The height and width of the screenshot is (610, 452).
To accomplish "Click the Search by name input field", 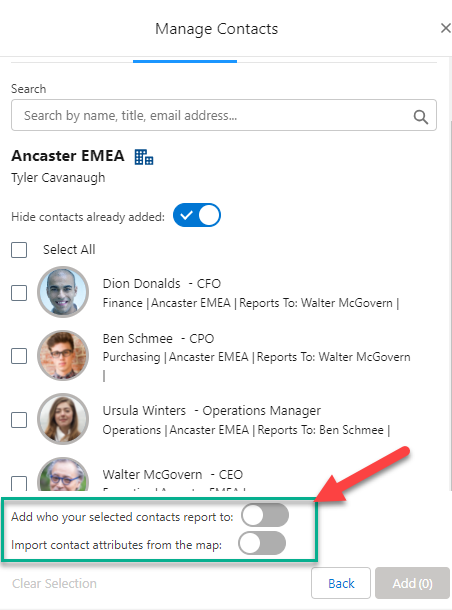I will tap(224, 115).
